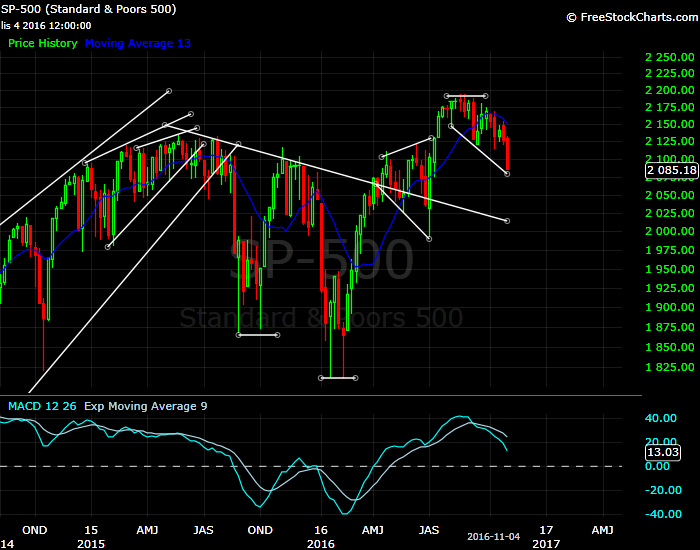Click the 2015 year label on time axis
Image resolution: width=700 pixels, height=550 pixels.
click(91, 544)
